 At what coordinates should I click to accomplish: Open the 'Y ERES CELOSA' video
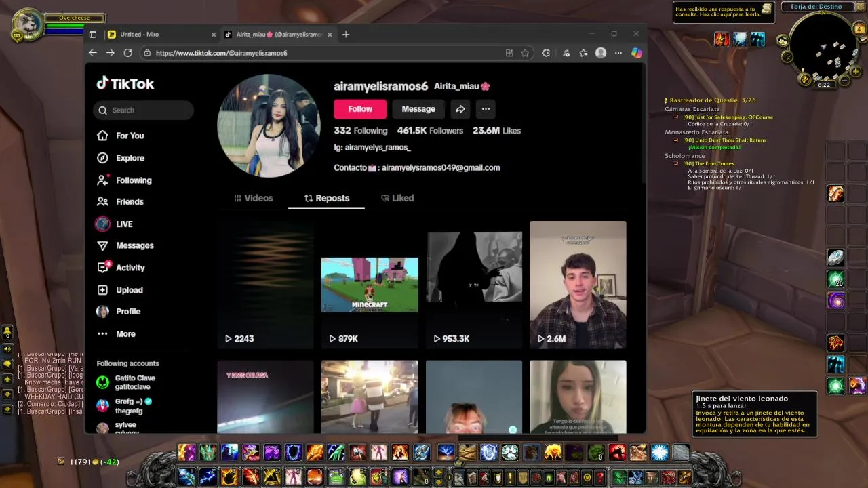265,397
